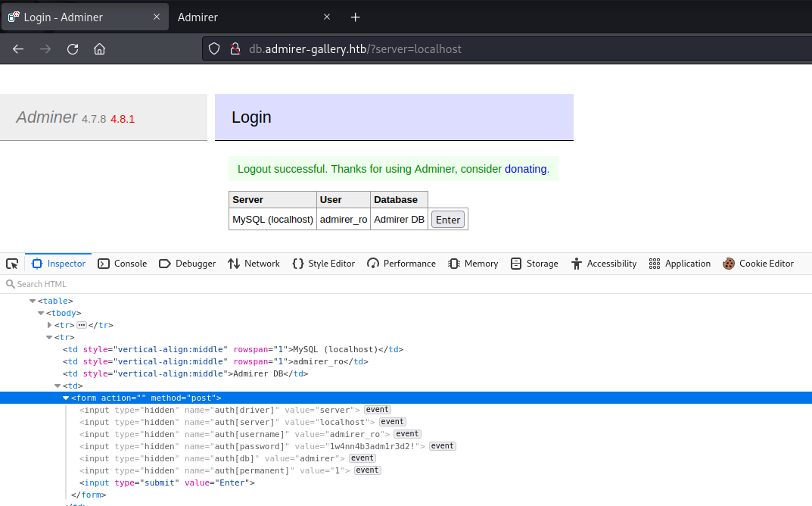
Task: Go to the browser home icon
Action: click(x=99, y=49)
